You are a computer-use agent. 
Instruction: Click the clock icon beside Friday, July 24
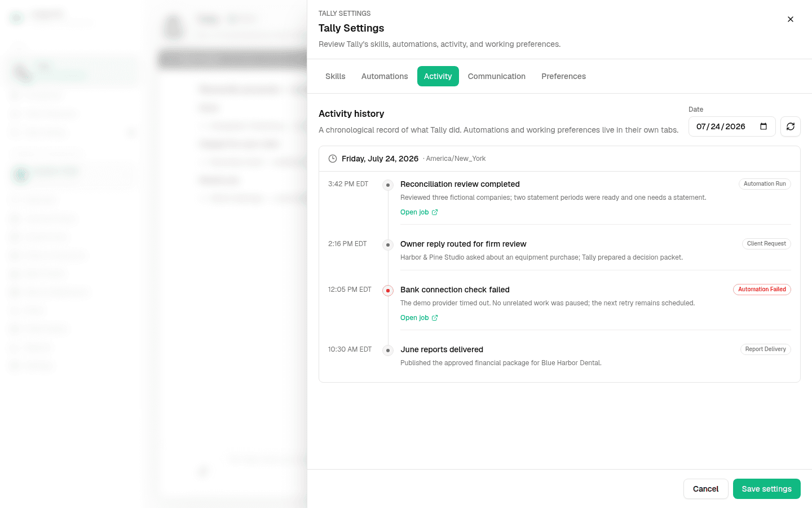(x=333, y=159)
